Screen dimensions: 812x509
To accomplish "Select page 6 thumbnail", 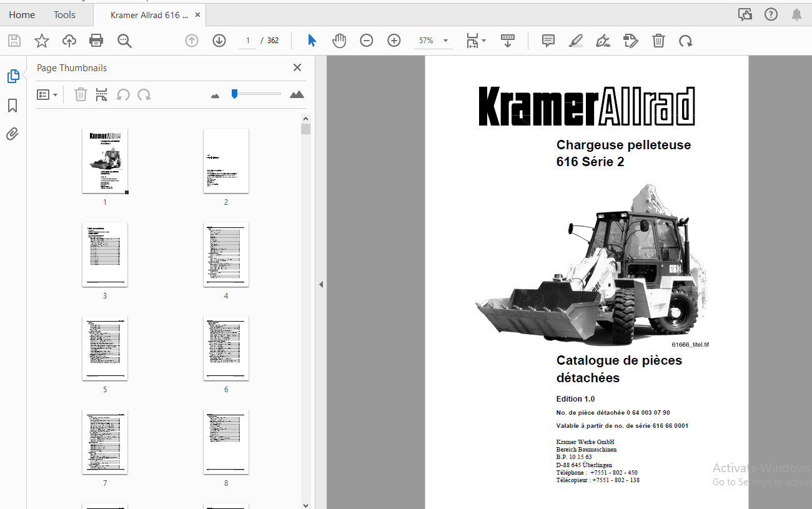I will (226, 348).
